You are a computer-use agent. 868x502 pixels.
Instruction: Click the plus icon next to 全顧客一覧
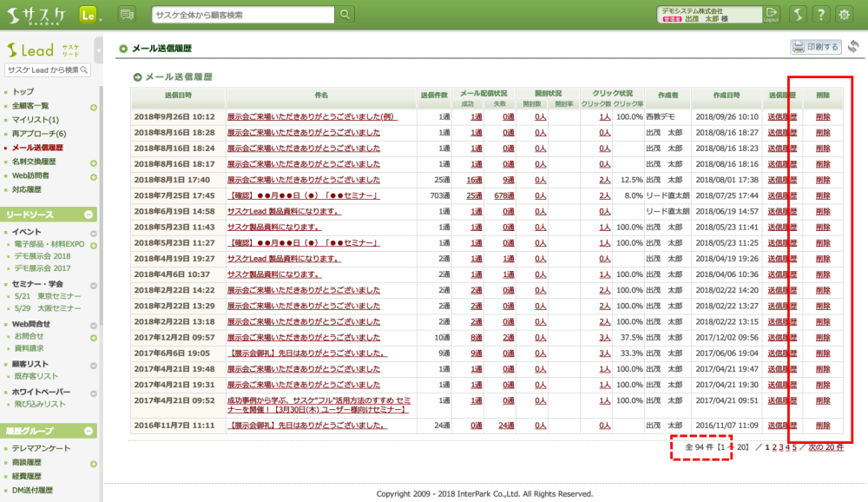click(x=93, y=106)
